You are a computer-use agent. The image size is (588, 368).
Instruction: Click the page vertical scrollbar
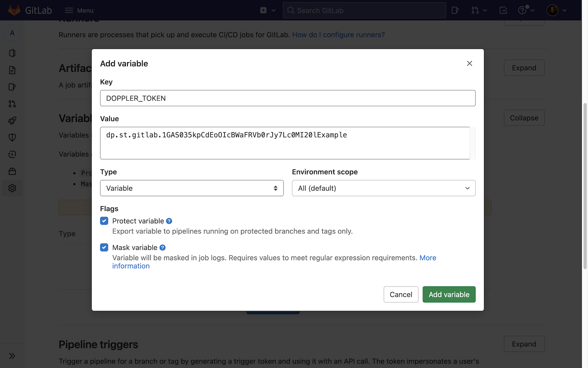(x=585, y=186)
